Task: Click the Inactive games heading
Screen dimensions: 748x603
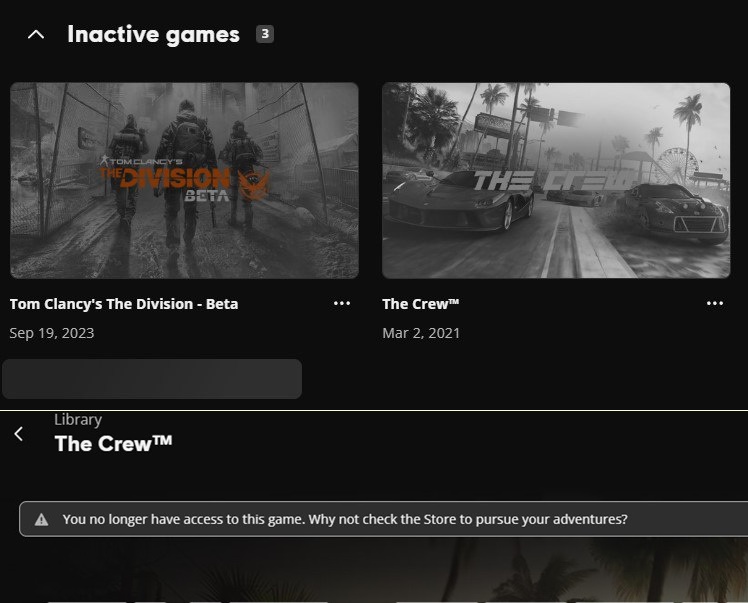Action: 153,34
